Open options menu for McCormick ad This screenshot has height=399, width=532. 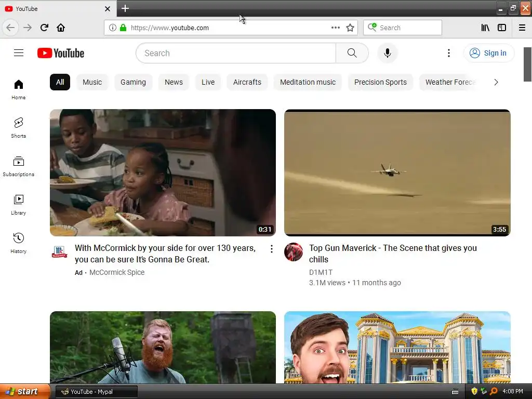tap(271, 249)
